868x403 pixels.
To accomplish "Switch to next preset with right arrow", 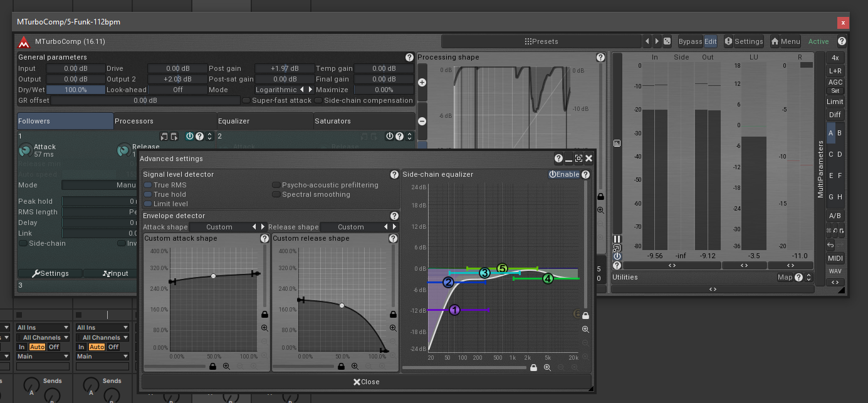I will click(x=657, y=41).
